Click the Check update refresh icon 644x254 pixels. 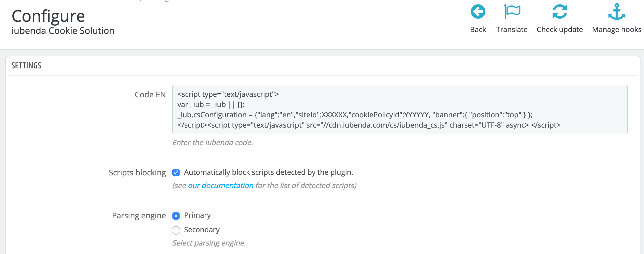[x=559, y=12]
